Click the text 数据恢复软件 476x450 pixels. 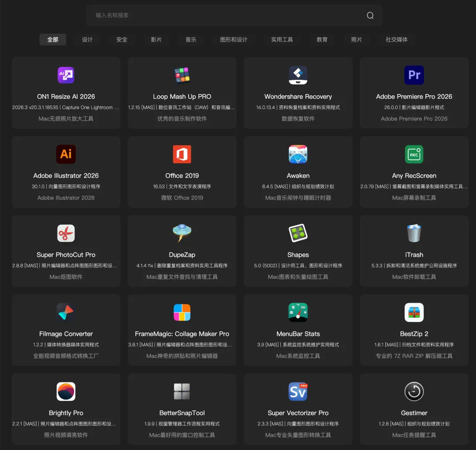298,119
